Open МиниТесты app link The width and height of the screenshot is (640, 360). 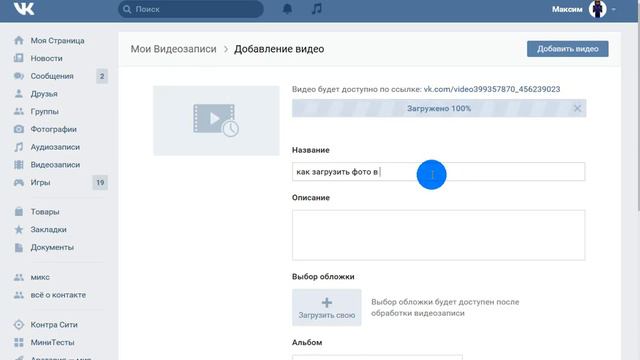[x=52, y=342]
